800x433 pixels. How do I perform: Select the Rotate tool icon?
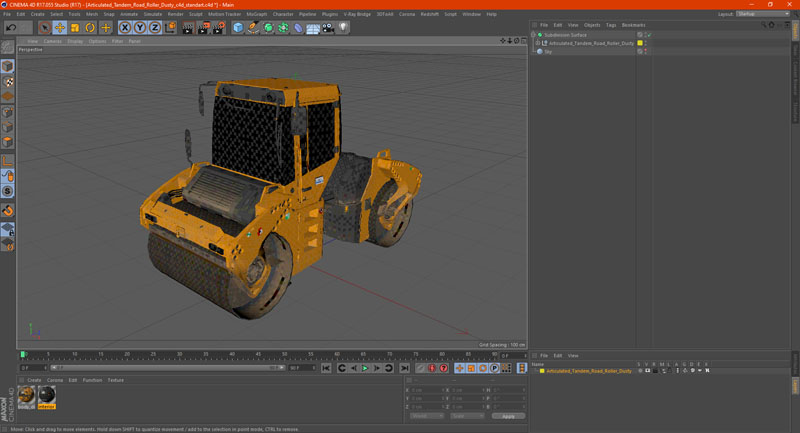coord(90,28)
